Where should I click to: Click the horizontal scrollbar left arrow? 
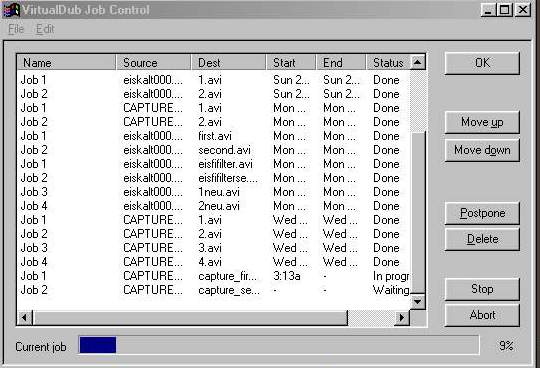[x=24, y=317]
